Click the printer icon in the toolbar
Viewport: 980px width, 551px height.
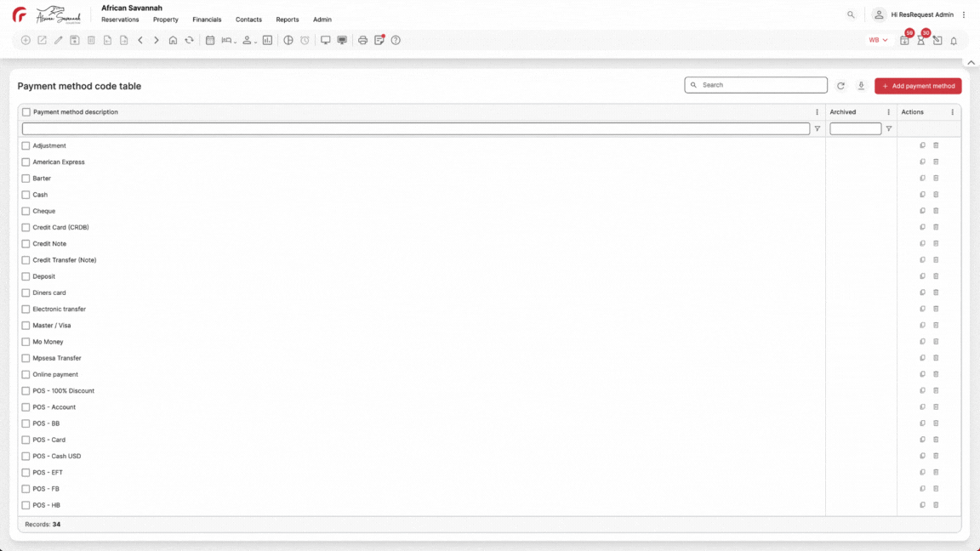pos(362,40)
